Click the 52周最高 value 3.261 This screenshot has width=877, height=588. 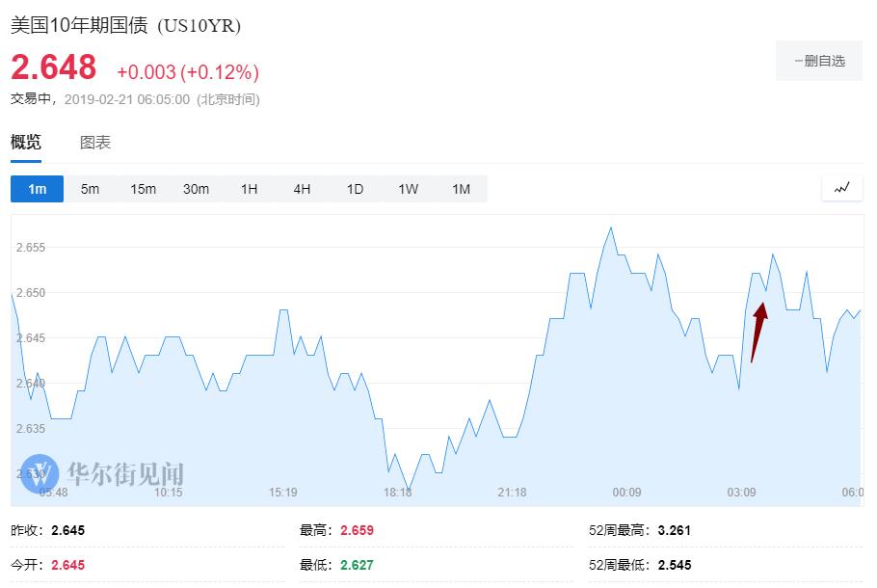point(675,530)
